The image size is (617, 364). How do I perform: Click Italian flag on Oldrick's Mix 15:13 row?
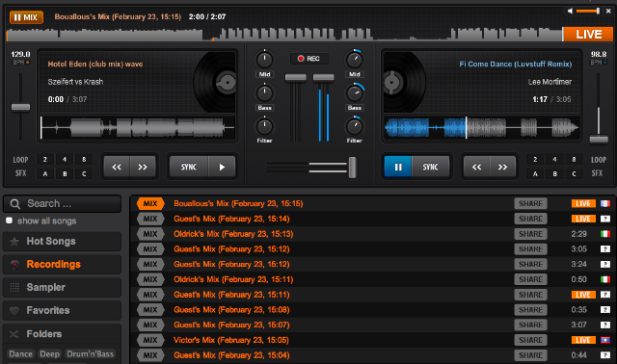tap(605, 234)
